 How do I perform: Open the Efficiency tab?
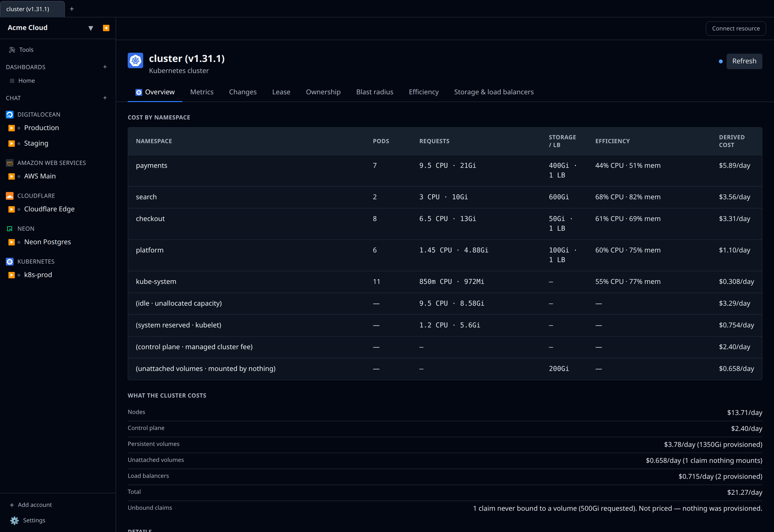pyautogui.click(x=424, y=92)
